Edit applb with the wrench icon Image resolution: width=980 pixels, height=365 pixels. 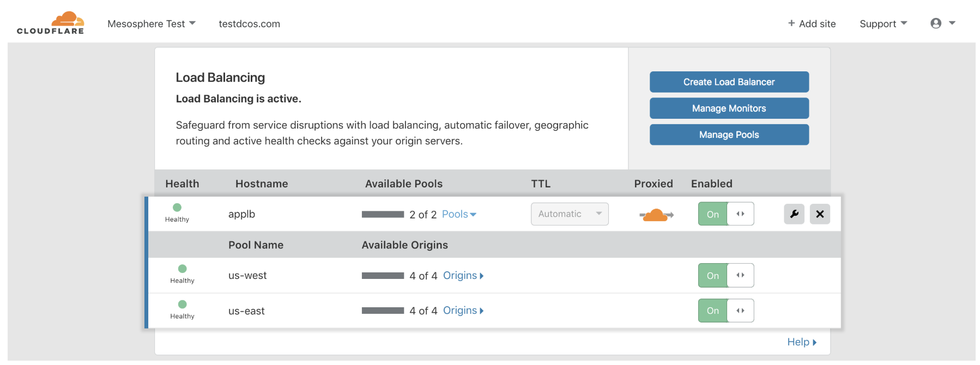(794, 214)
